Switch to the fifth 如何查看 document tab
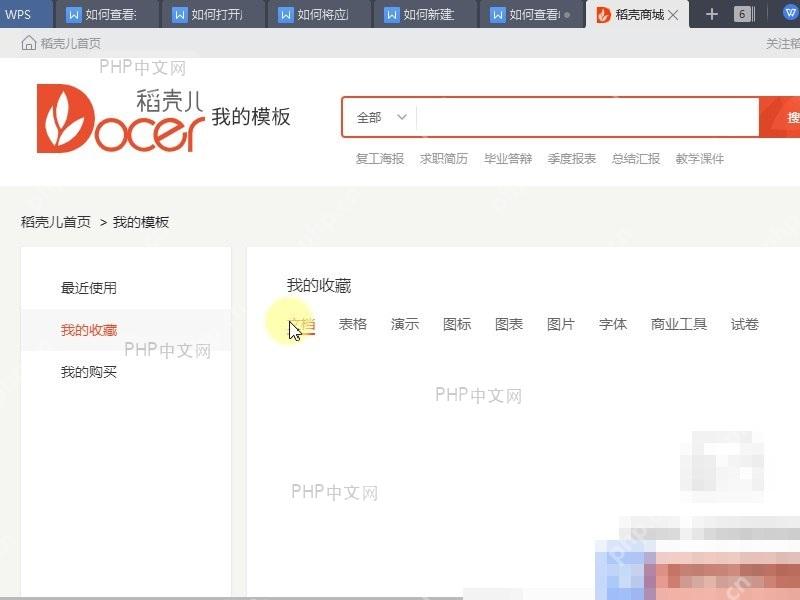The image size is (800, 600). [x=530, y=14]
